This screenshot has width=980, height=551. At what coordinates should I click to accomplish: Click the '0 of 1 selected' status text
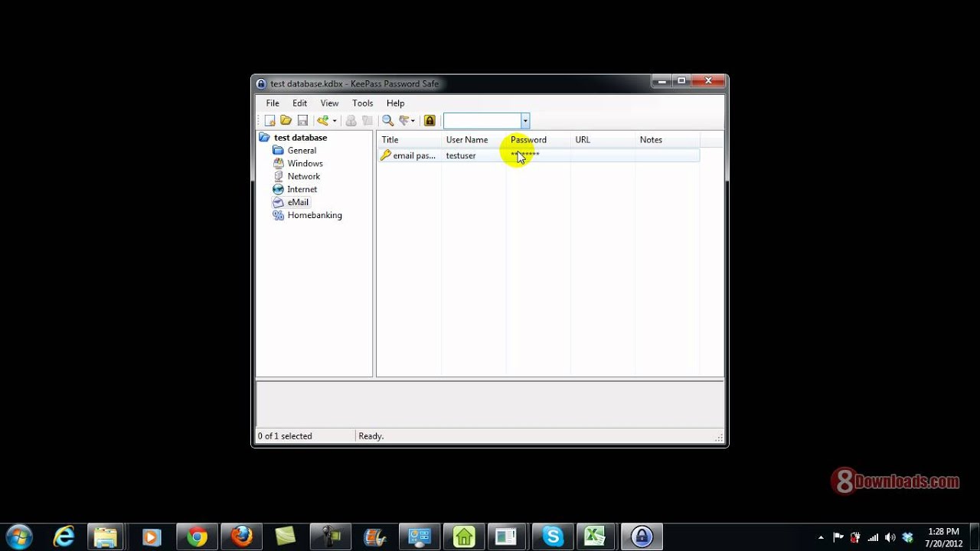coord(285,436)
